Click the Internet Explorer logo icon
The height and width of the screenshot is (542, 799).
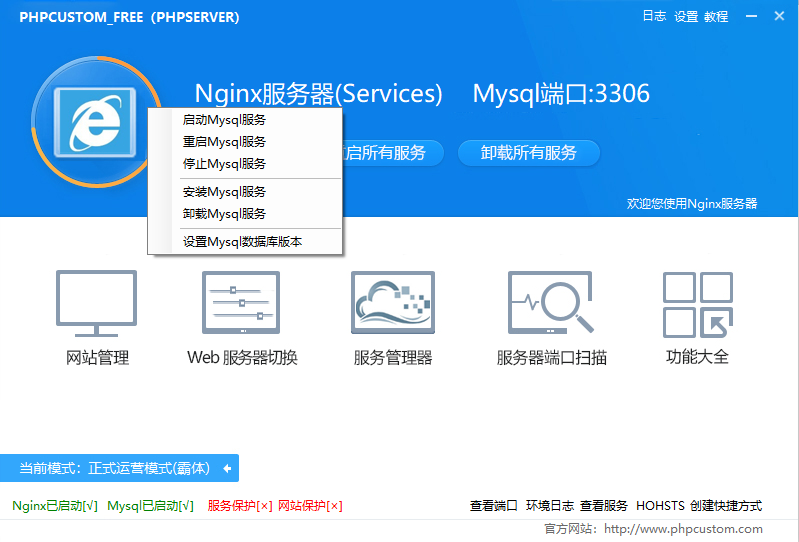click(x=95, y=122)
